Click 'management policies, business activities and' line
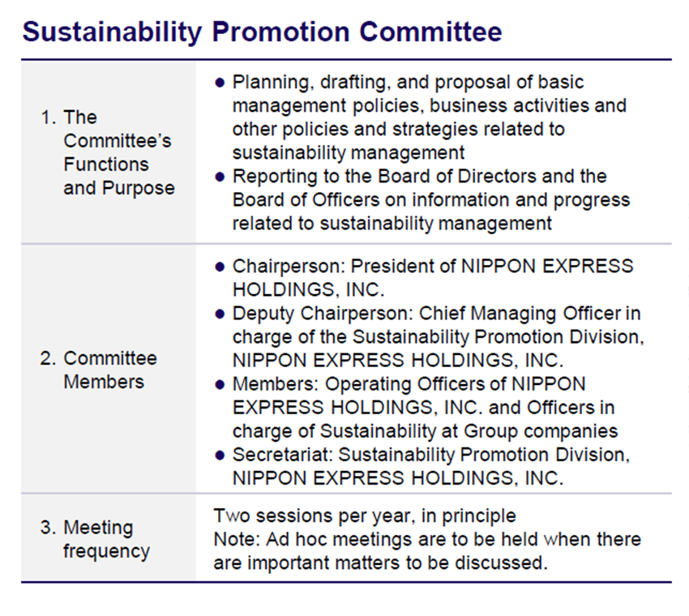The height and width of the screenshot is (616, 689). click(x=430, y=106)
